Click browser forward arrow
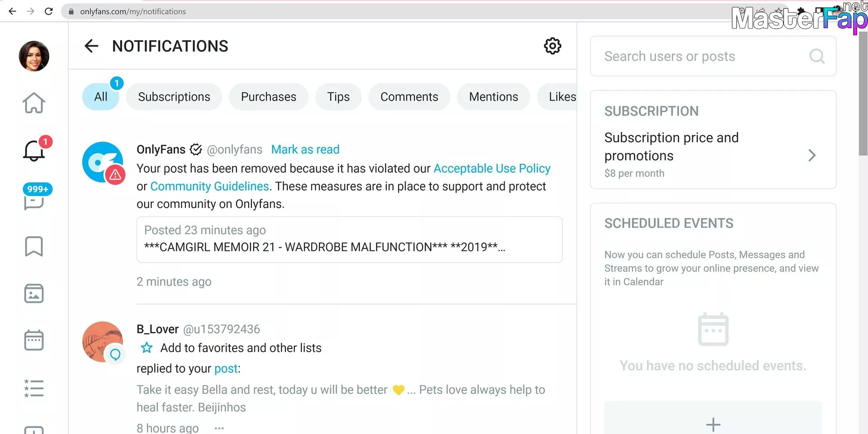The image size is (868, 434). click(x=30, y=11)
